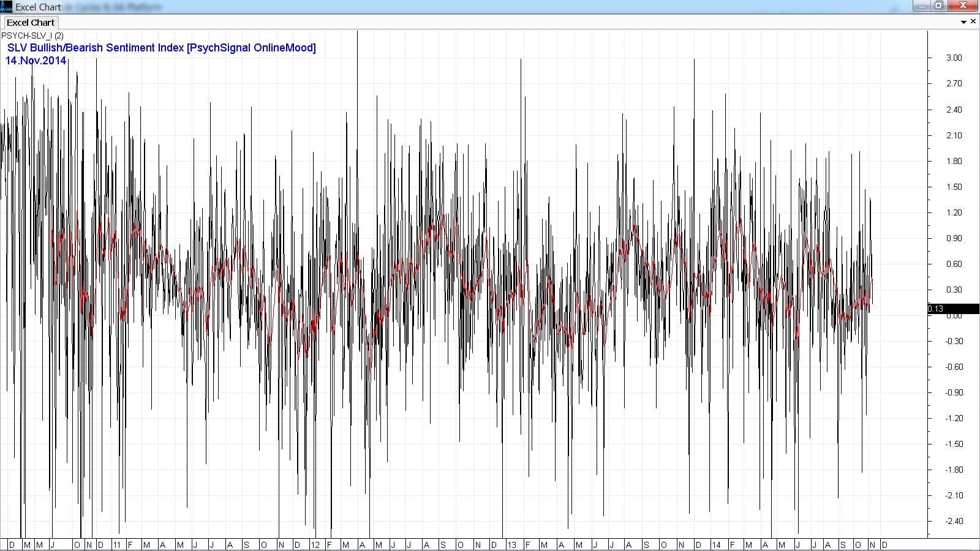The width and height of the screenshot is (980, 551).
Task: Click the 14 year label on the time axis
Action: (715, 544)
